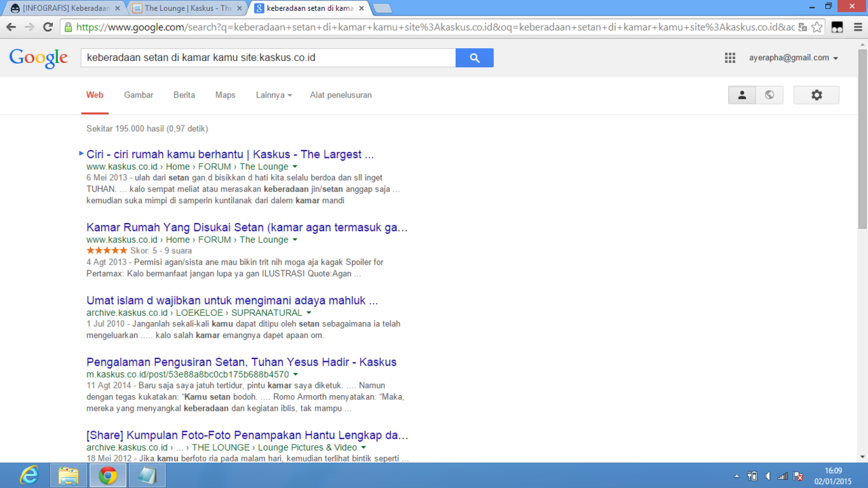Screen dimensions: 868x488
Task: Open Pengalaman Pengusiran Setan result
Action: 241,362
